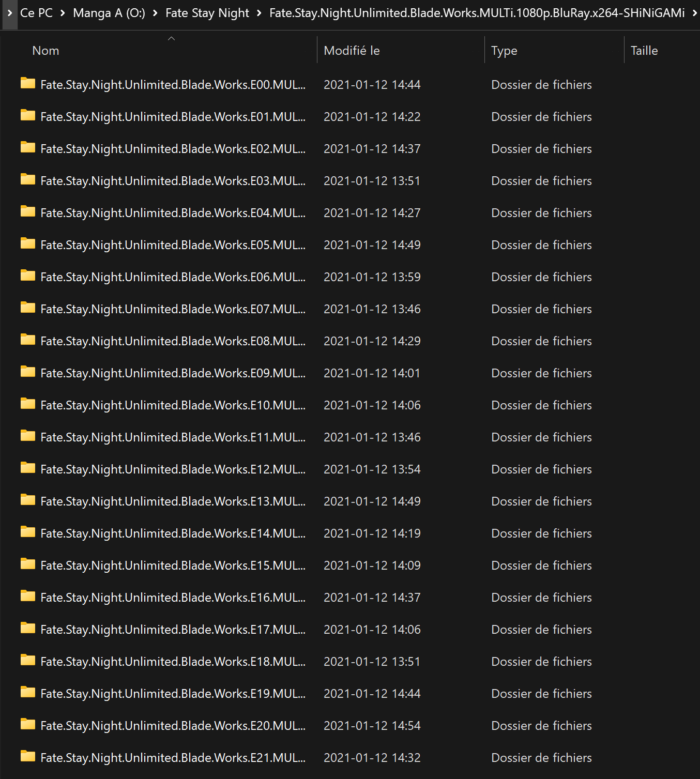700x779 pixels.
Task: Sort by the Type column header
Action: [x=504, y=51]
